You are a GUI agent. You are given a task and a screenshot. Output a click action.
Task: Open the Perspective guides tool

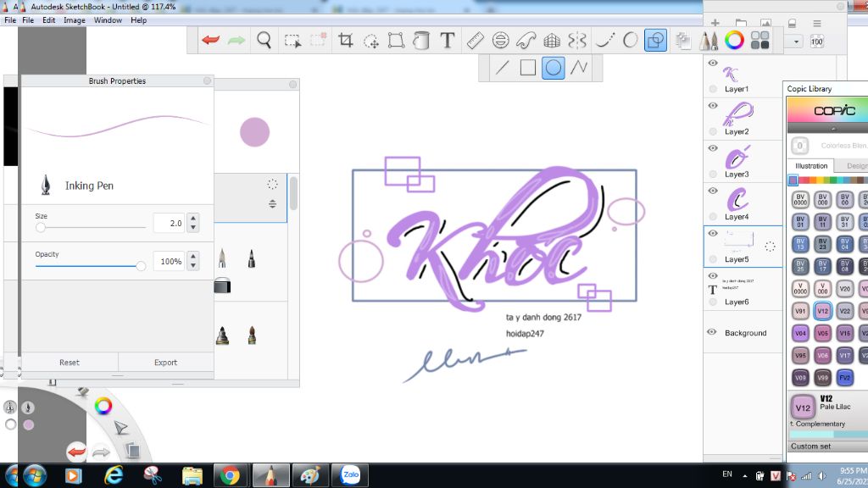(x=552, y=40)
